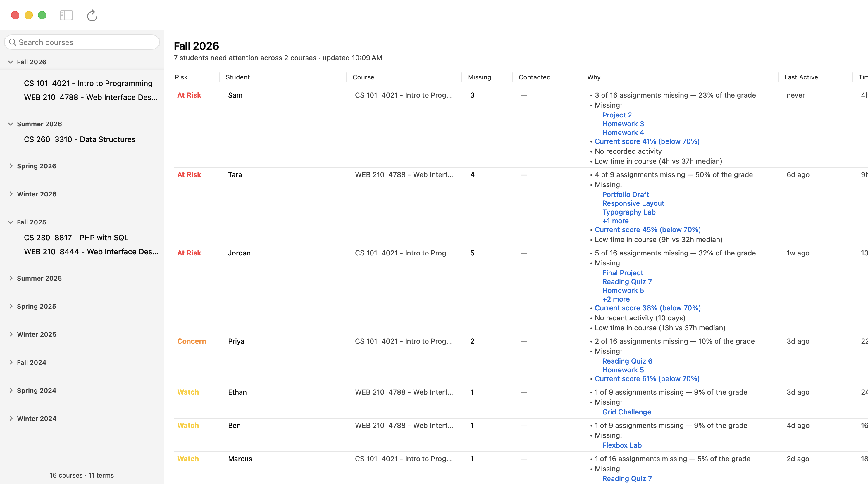Image resolution: width=868 pixels, height=484 pixels.
Task: Show Jordan's +2 more missing assignments
Action: pos(616,299)
